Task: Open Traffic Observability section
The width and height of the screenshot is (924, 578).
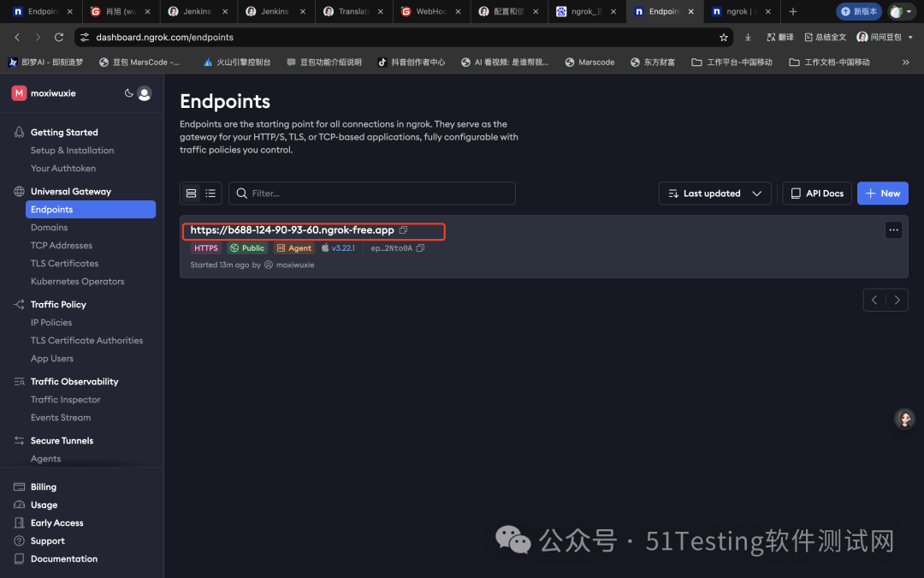Action: click(74, 382)
